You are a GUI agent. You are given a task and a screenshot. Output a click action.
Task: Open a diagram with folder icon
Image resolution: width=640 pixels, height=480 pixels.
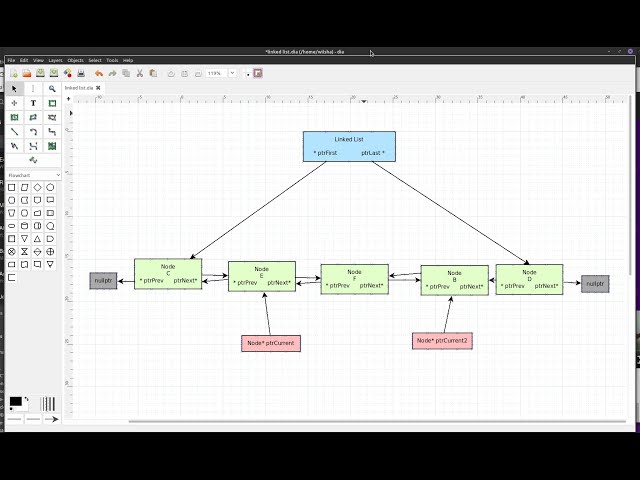[x=27, y=73]
